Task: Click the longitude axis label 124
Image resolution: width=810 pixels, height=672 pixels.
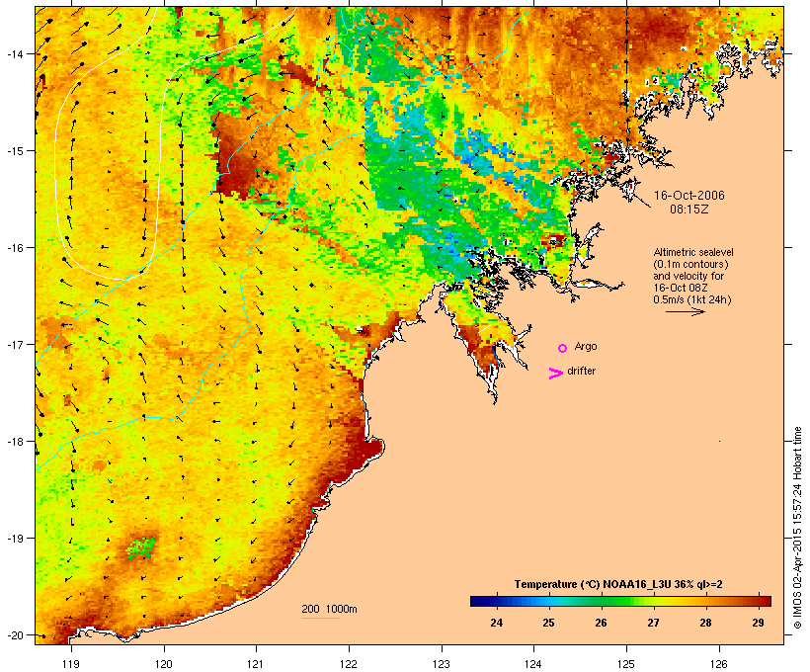Action: pyautogui.click(x=533, y=664)
